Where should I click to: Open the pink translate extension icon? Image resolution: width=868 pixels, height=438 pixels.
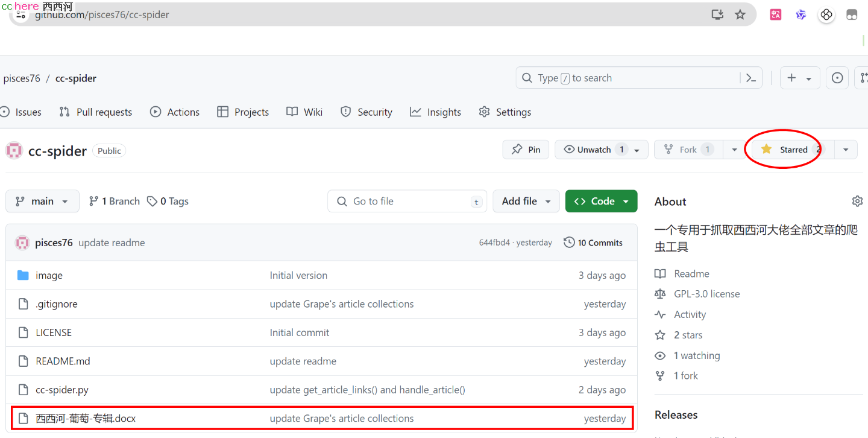point(776,14)
